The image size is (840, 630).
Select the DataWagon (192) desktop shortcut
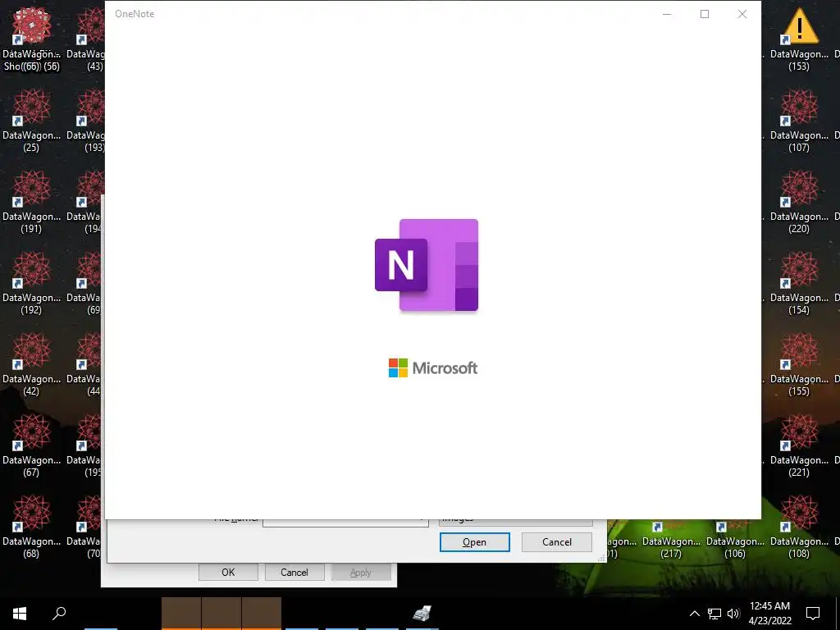31,283
